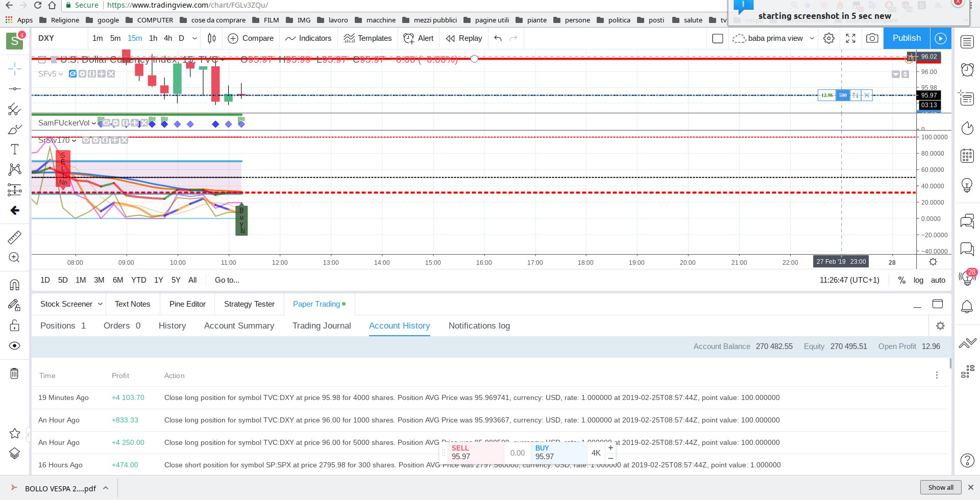The image size is (980, 500).
Task: Select the crosshair cursor tool
Action: [14, 68]
